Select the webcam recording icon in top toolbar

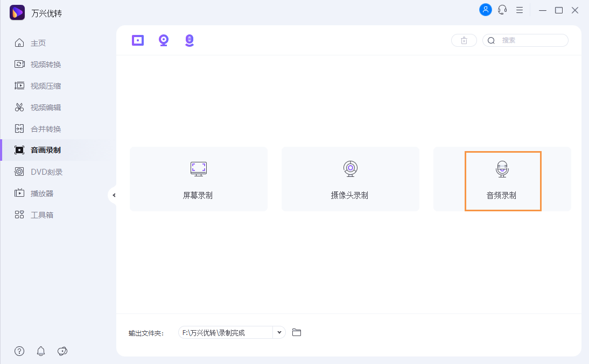click(163, 40)
